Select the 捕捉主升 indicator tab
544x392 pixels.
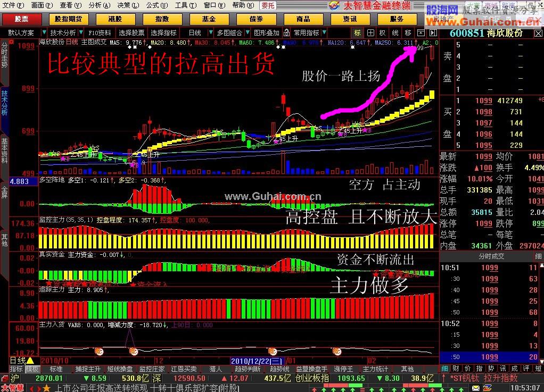tap(88, 369)
